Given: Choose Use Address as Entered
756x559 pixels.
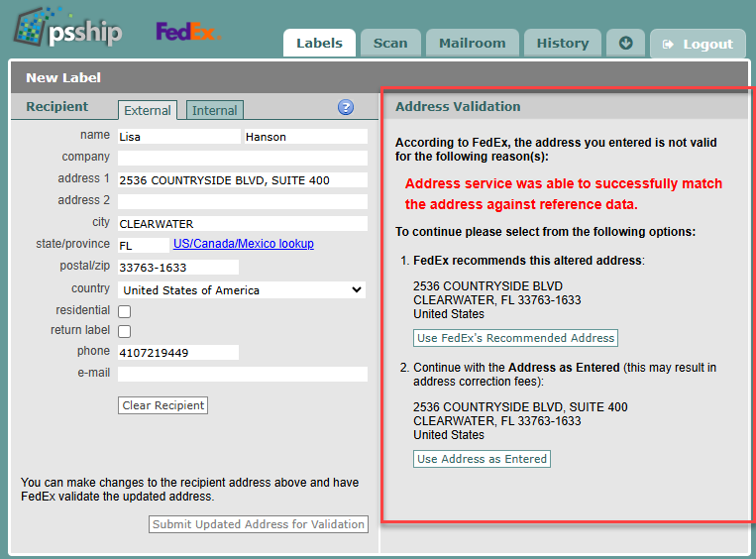Looking at the screenshot, I should [x=482, y=459].
